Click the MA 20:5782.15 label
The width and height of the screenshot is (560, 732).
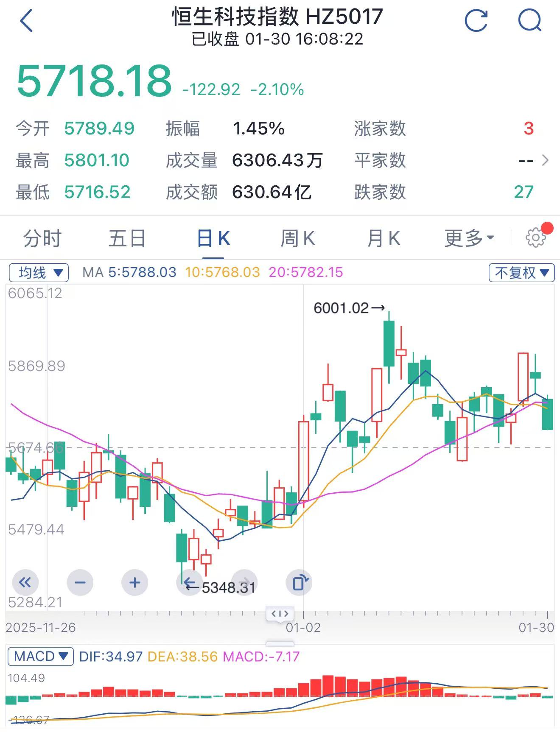coord(306,272)
